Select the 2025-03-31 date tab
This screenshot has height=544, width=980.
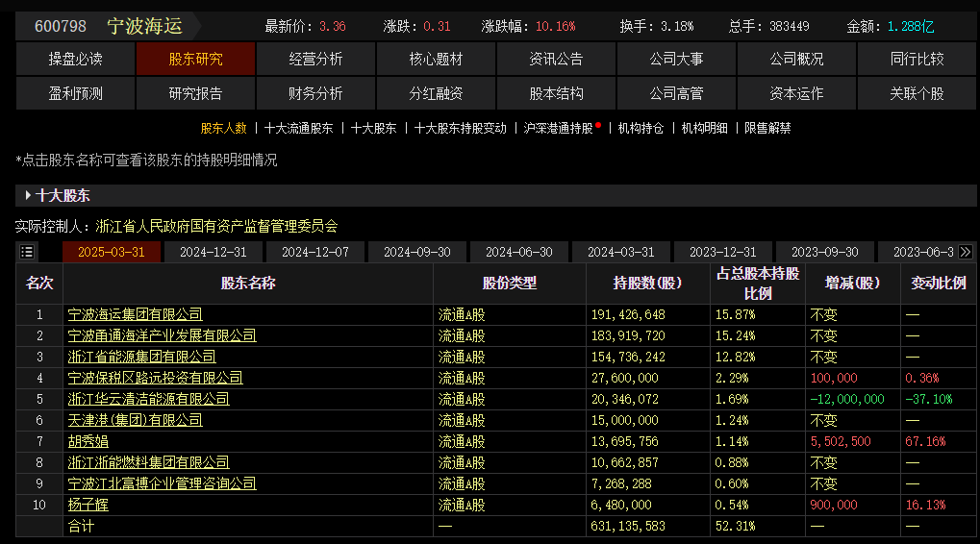(x=112, y=252)
